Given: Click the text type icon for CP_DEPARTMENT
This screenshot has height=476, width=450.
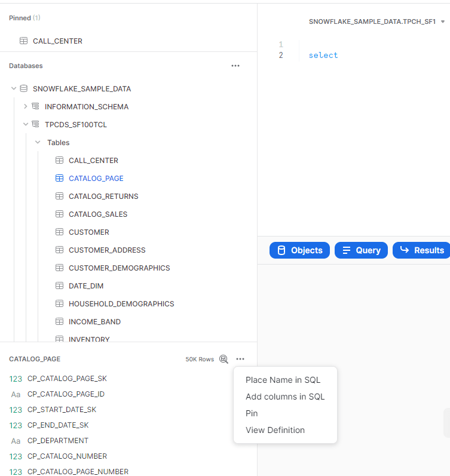Looking at the screenshot, I should (x=16, y=441).
